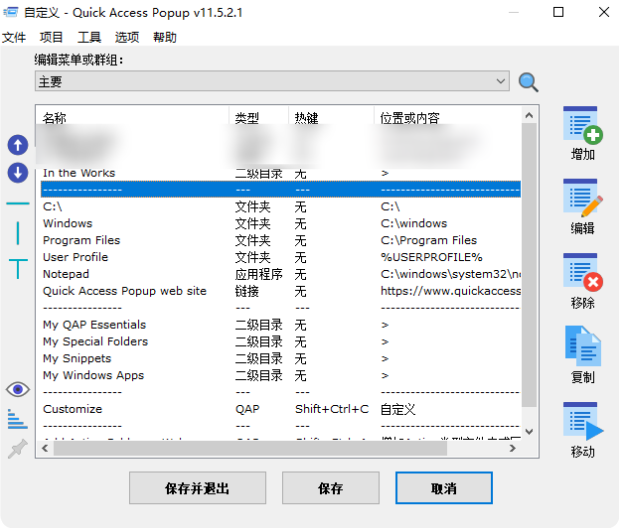Select the User Profile row

(x=281, y=257)
